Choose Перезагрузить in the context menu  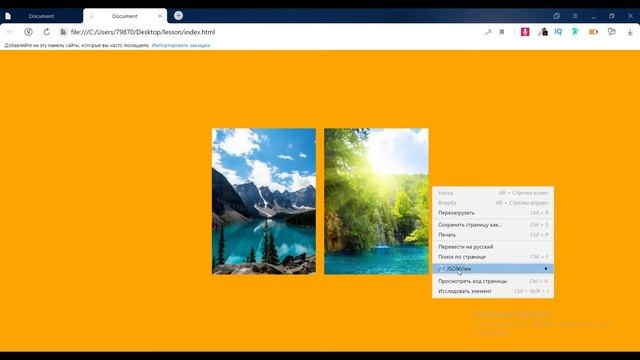493,213
